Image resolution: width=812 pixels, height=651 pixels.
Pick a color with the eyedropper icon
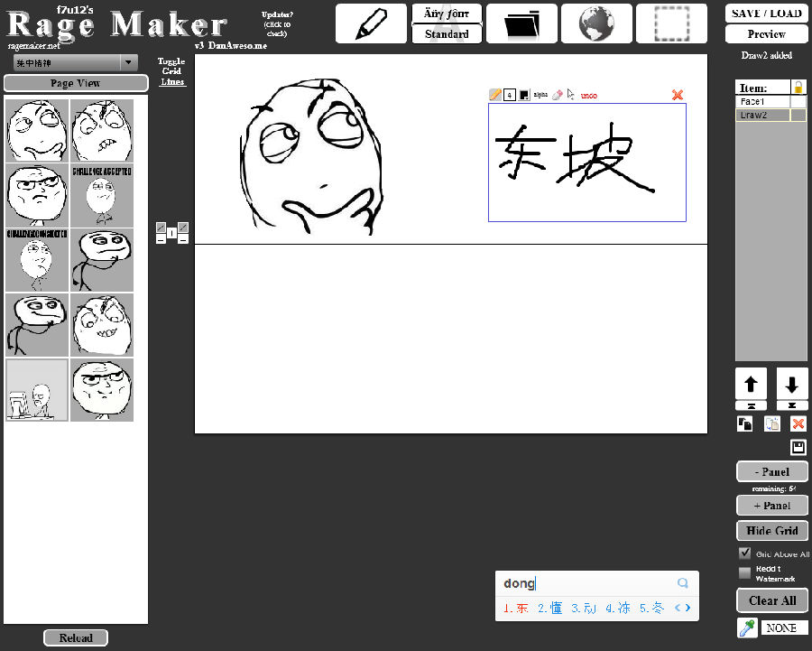(x=747, y=627)
